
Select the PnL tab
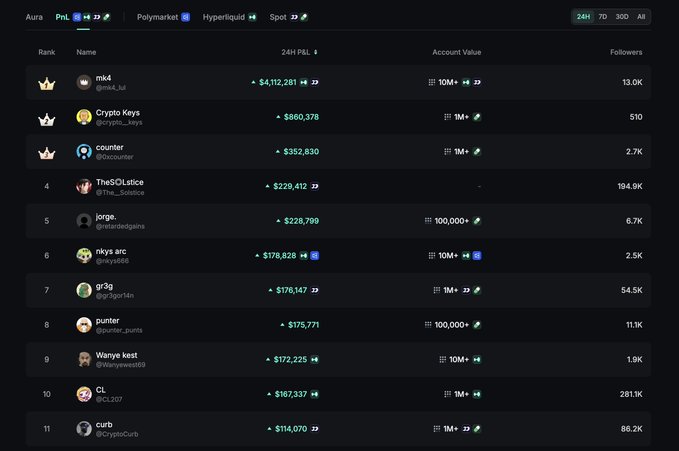(62, 17)
